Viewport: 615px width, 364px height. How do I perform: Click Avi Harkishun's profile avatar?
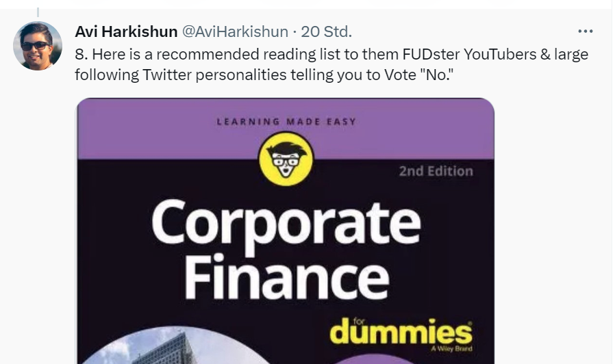[x=38, y=46]
